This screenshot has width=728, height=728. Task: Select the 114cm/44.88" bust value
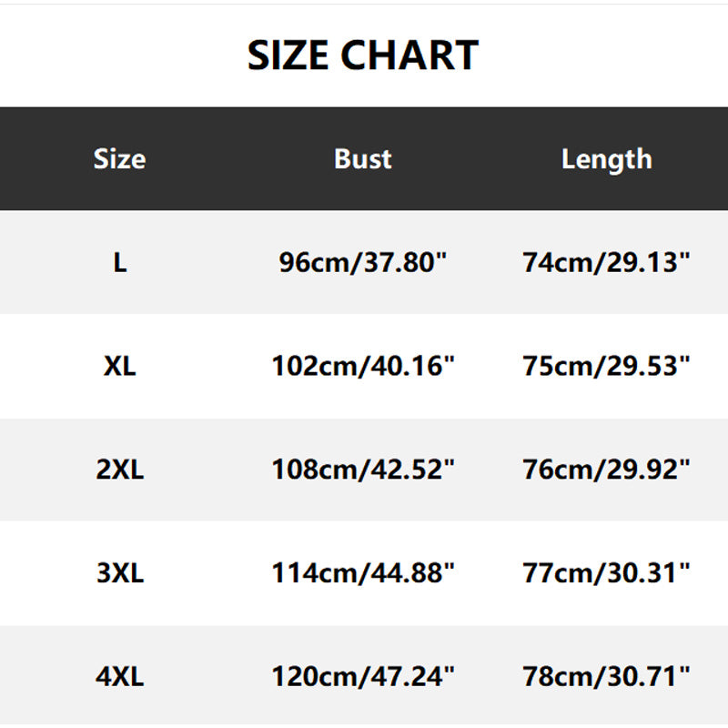coord(362,574)
